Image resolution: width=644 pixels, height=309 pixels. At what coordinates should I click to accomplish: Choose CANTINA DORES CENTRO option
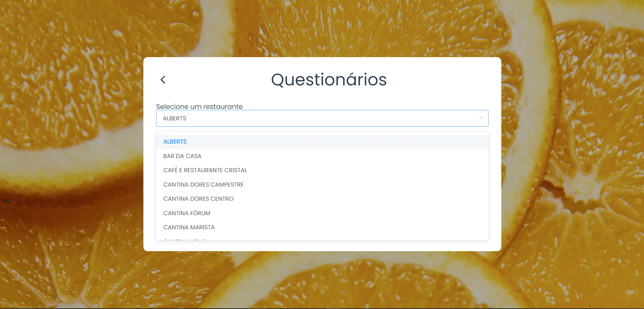pyautogui.click(x=322, y=199)
